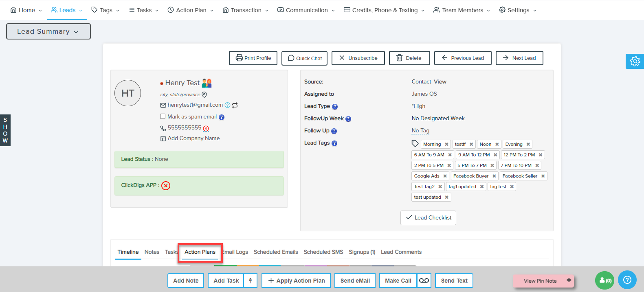Open the Scheduled SMS tab
The height and width of the screenshot is (292, 644).
pos(323,252)
